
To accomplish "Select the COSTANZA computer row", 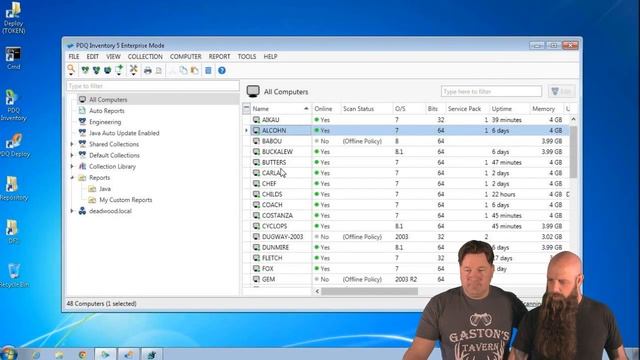I will pos(409,216).
